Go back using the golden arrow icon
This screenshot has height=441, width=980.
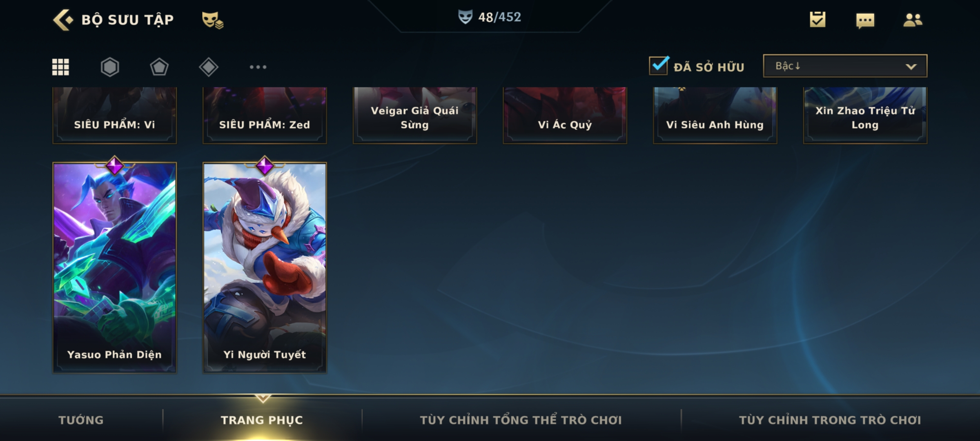coord(63,20)
